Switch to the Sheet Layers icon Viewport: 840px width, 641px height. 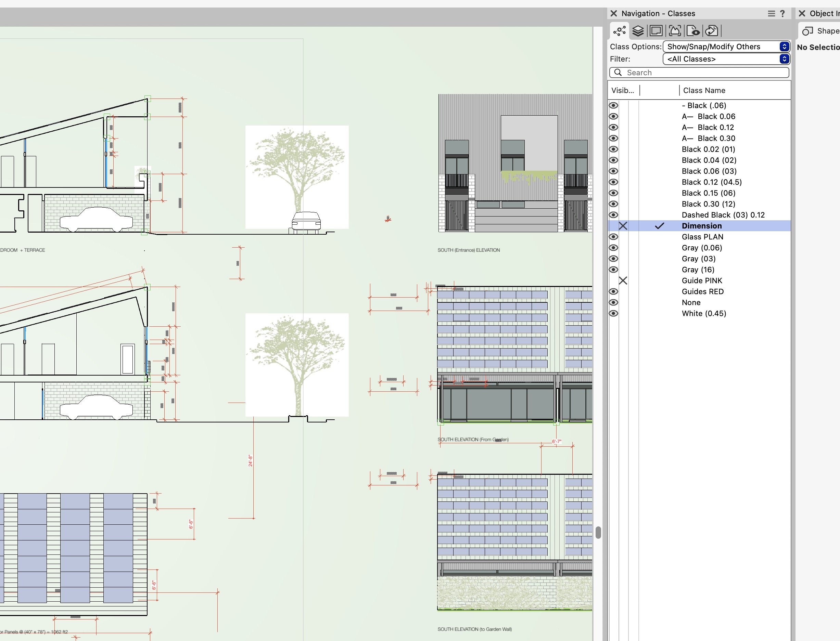656,30
